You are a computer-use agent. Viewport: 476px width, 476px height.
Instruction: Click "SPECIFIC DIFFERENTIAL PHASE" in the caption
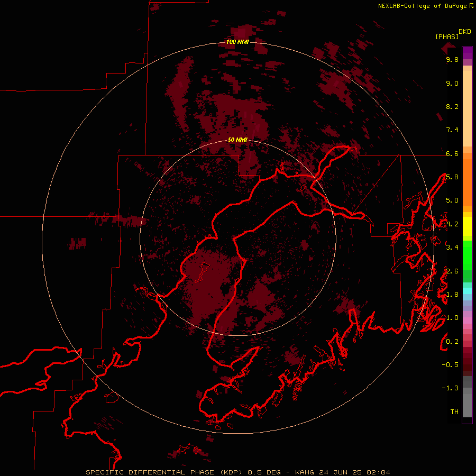150,472
